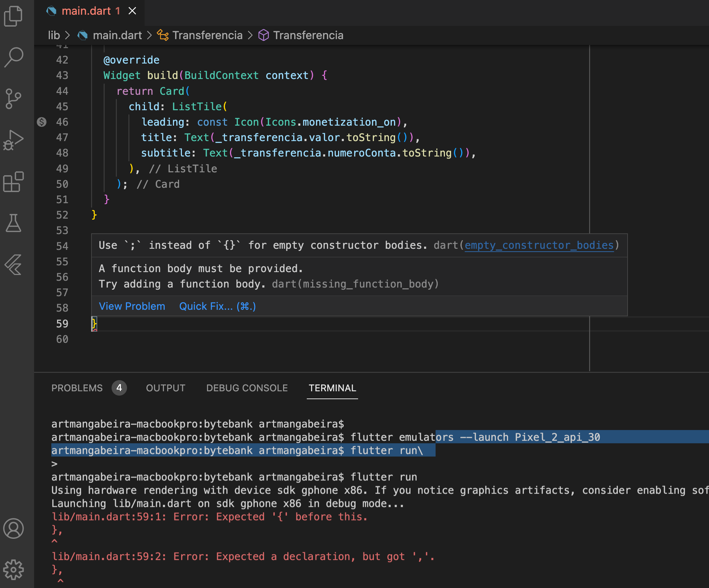Open the Flutter sidebar view
The width and height of the screenshot is (709, 588).
[x=13, y=265]
